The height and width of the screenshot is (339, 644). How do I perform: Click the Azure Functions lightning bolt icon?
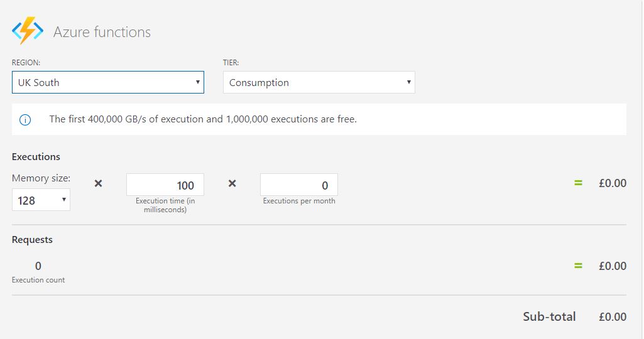coord(28,30)
